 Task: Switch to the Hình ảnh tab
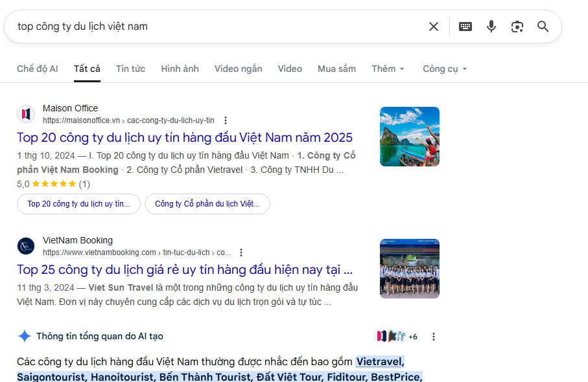pyautogui.click(x=180, y=69)
